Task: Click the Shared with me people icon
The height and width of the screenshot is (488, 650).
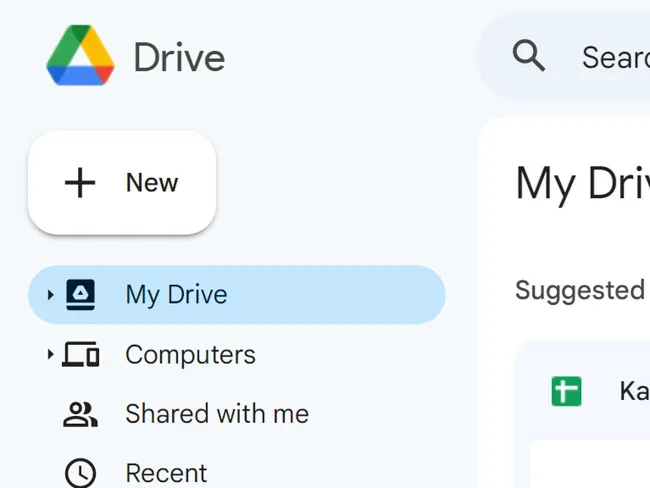Action: coord(80,414)
